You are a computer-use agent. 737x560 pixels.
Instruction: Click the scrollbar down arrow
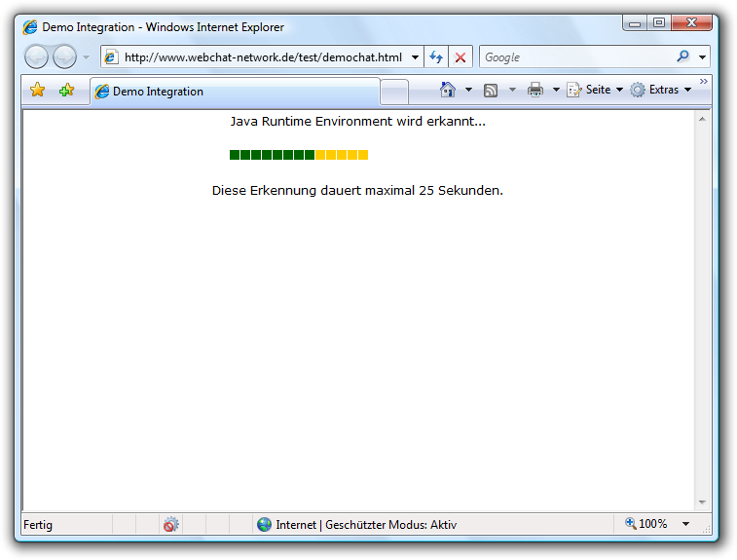click(702, 503)
